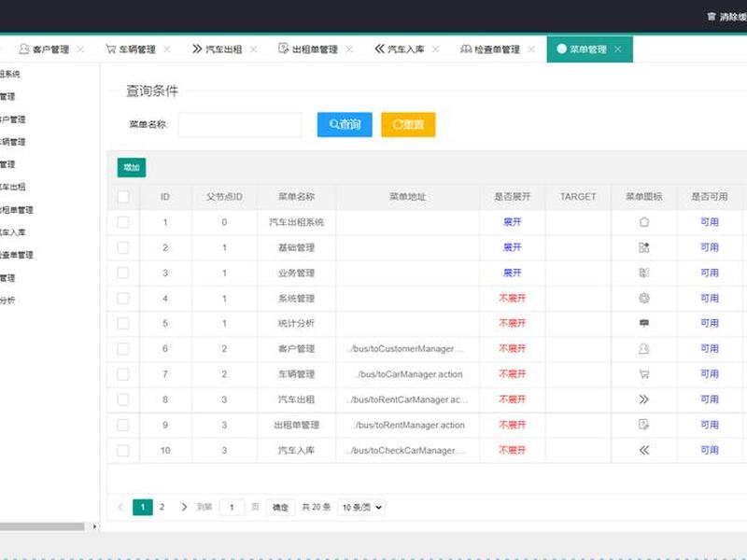Click the menu icon in row 基础管理
This screenshot has width=747, height=560.
click(643, 247)
